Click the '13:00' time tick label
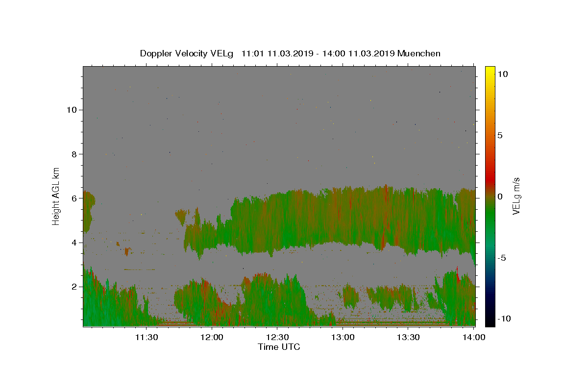The height and width of the screenshot is (392, 588). [343, 337]
